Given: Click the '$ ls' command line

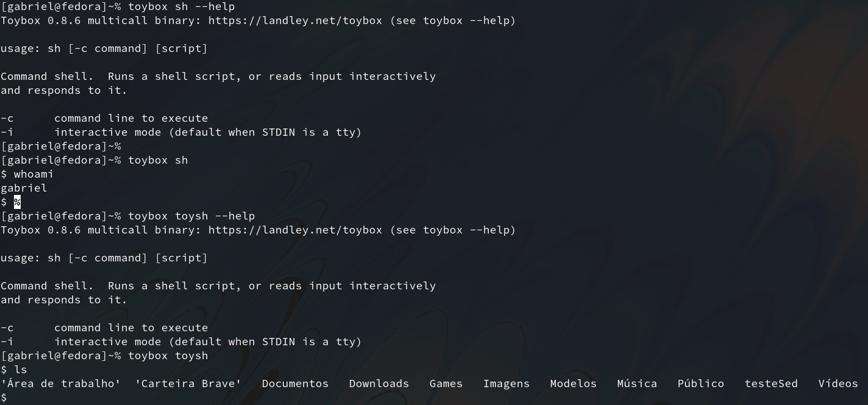Looking at the screenshot, I should (x=14, y=369).
